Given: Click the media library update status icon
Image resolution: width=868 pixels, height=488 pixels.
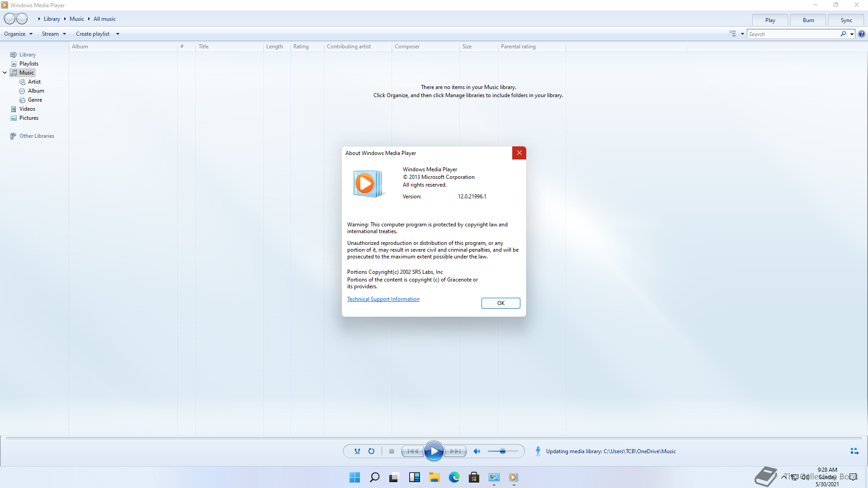Looking at the screenshot, I should (538, 451).
